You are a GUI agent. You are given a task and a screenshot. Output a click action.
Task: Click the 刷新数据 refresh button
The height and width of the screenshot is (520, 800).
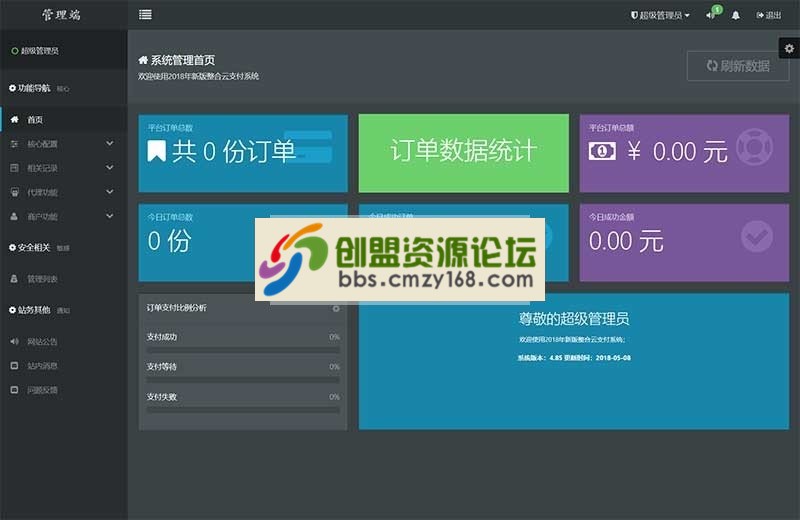coord(738,66)
